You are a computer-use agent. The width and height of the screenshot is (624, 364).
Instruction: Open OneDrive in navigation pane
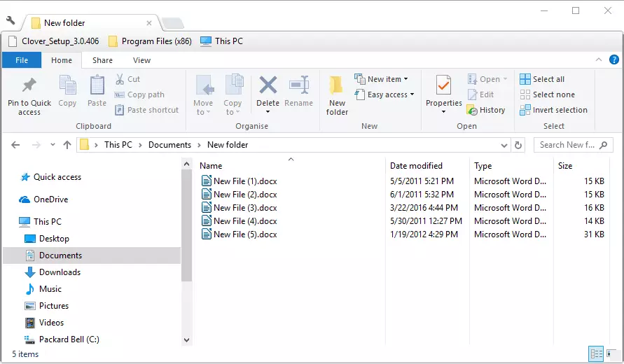(x=43, y=199)
